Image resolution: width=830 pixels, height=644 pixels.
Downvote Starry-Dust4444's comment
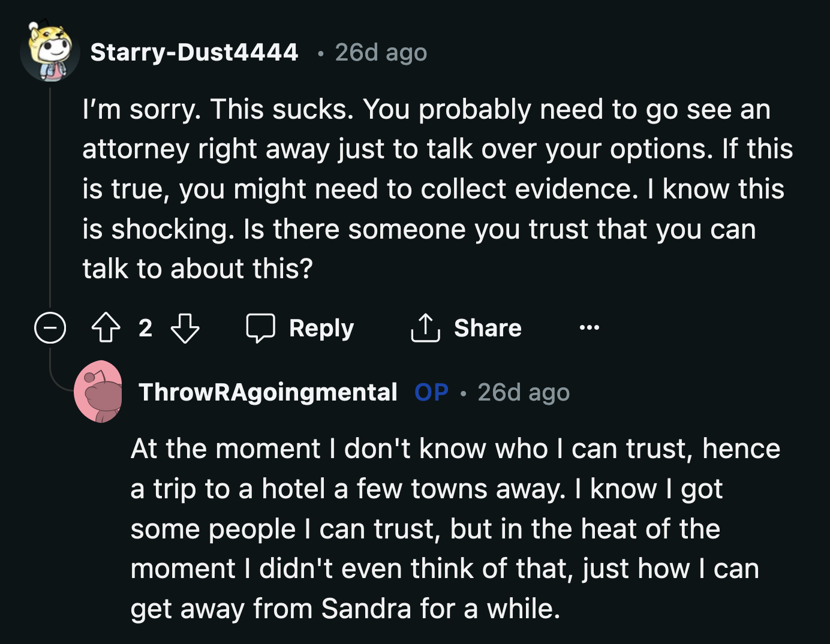pos(185,328)
